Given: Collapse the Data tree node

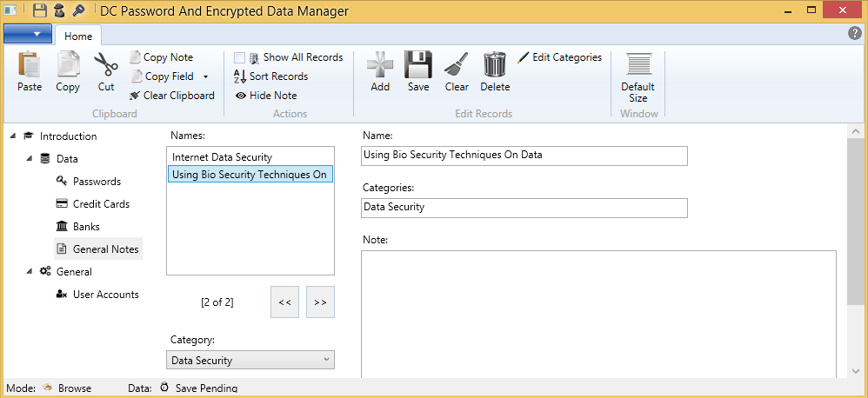Looking at the screenshot, I should coord(30,159).
